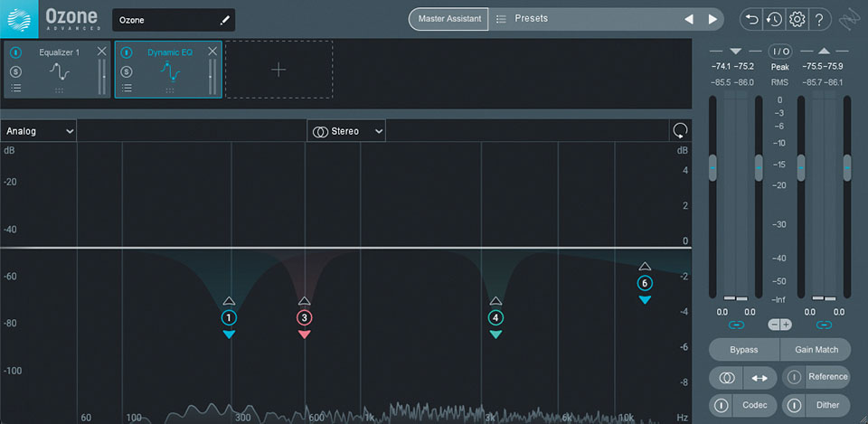The image size is (868, 424).
Task: Go to previous preset arrow
Action: point(689,19)
